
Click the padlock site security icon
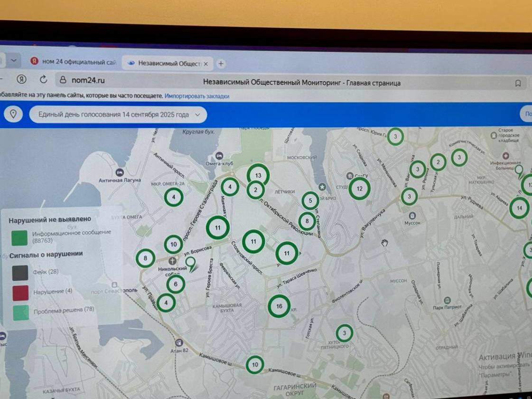(63, 80)
